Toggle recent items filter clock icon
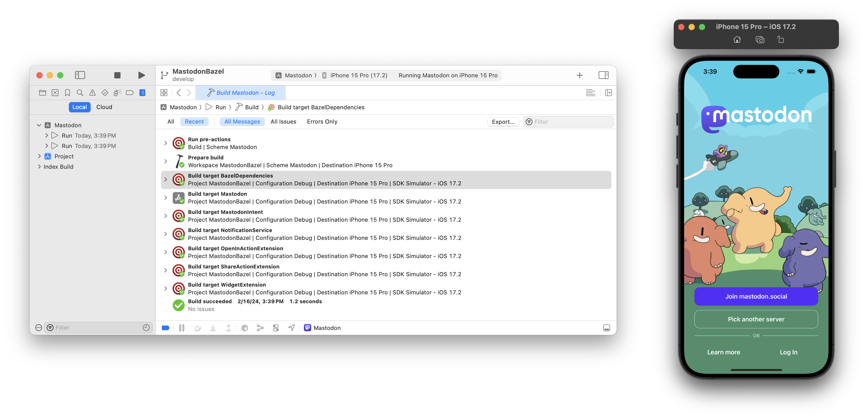Image resolution: width=868 pixels, height=419 pixels. (146, 328)
